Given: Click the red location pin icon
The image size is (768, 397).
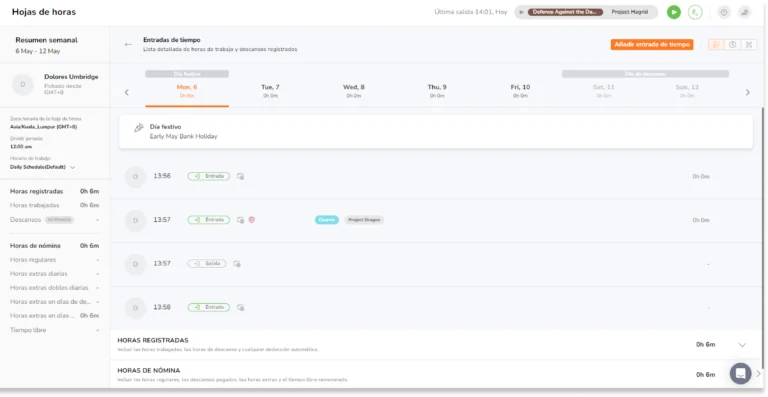Looking at the screenshot, I should 252,220.
